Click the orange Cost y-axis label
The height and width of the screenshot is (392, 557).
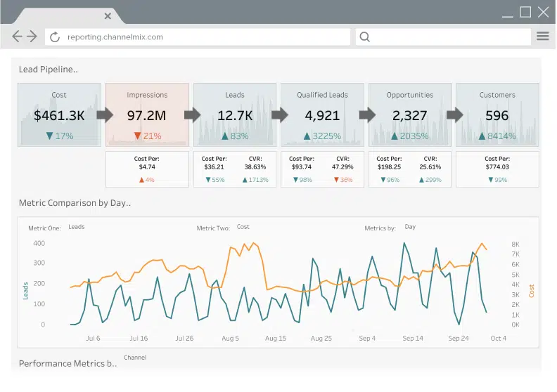click(x=532, y=291)
